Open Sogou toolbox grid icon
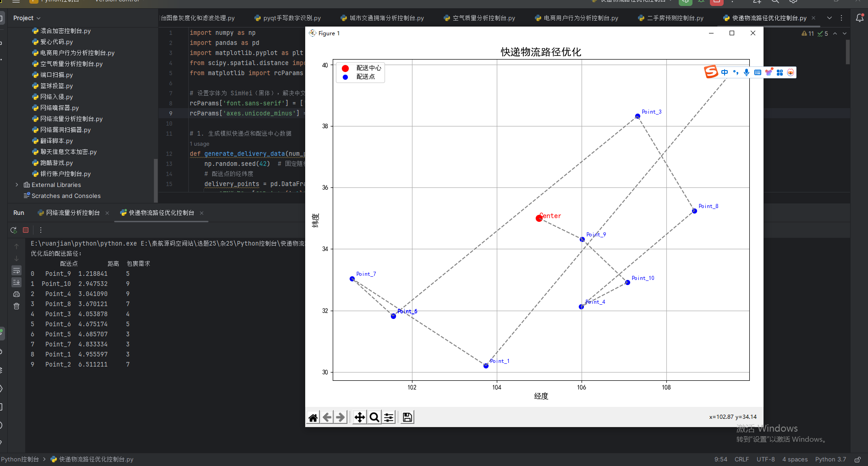The height and width of the screenshot is (466, 868). pos(780,72)
